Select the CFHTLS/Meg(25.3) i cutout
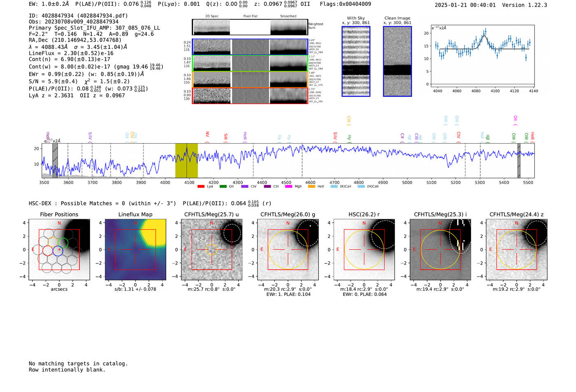The height and width of the screenshot is (392, 576). pyautogui.click(x=440, y=250)
